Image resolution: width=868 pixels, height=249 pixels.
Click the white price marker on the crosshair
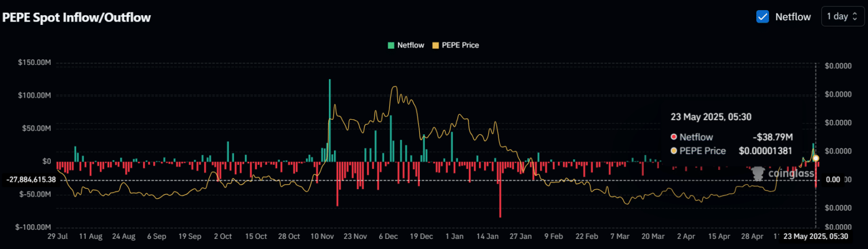(x=816, y=158)
